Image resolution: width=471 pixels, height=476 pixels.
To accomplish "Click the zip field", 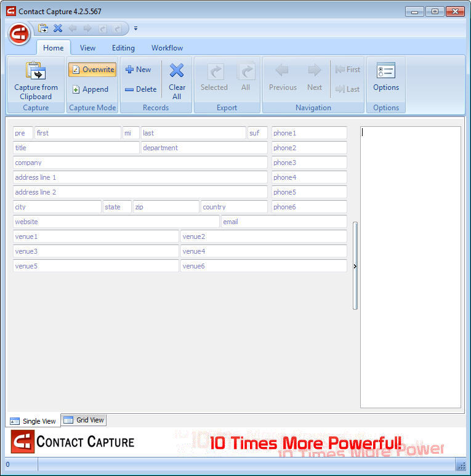I will pos(166,207).
